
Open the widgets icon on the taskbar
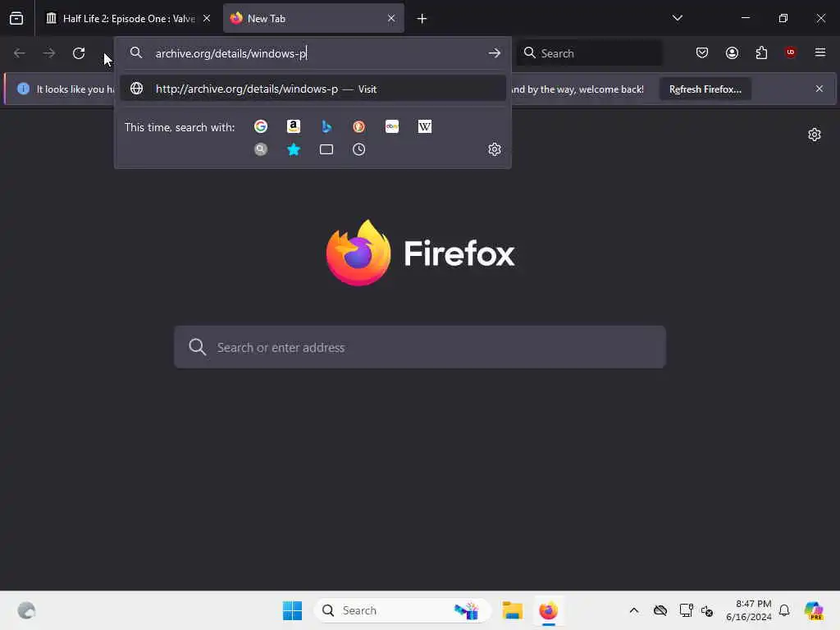tap(26, 610)
